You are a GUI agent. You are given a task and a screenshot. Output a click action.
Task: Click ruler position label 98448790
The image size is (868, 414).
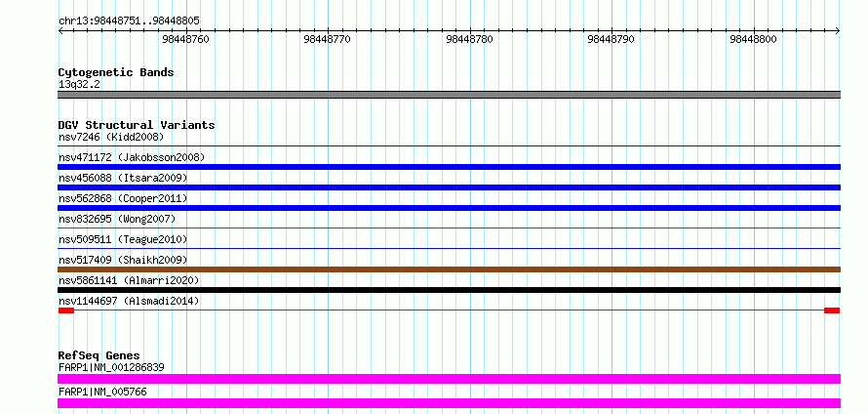pos(612,39)
